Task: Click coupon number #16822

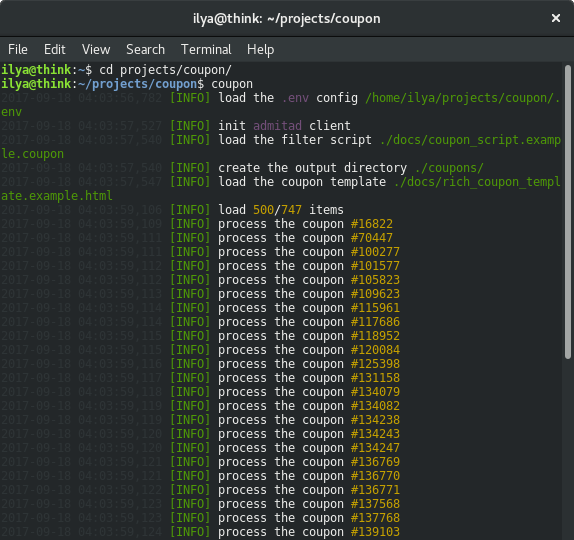Action: [x=372, y=224]
